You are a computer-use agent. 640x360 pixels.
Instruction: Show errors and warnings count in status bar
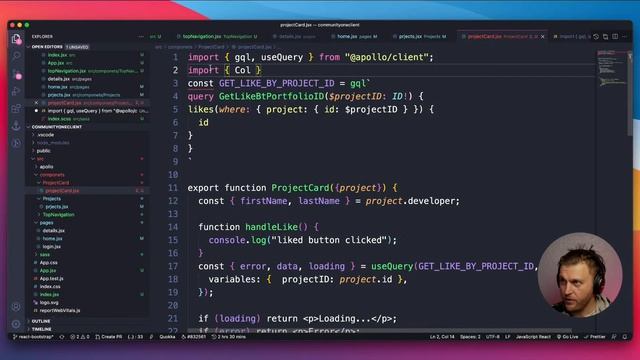tap(80, 337)
